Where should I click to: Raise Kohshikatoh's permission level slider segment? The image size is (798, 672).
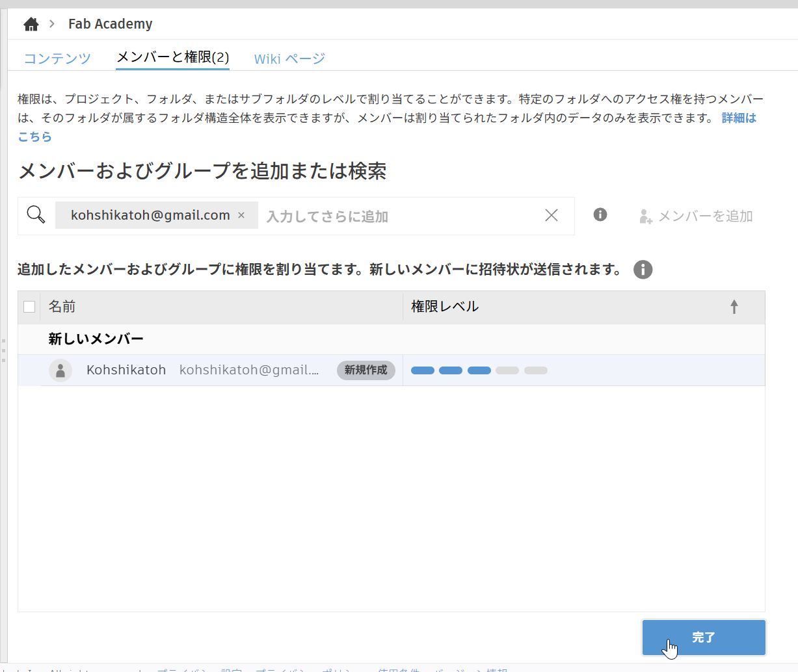click(507, 370)
